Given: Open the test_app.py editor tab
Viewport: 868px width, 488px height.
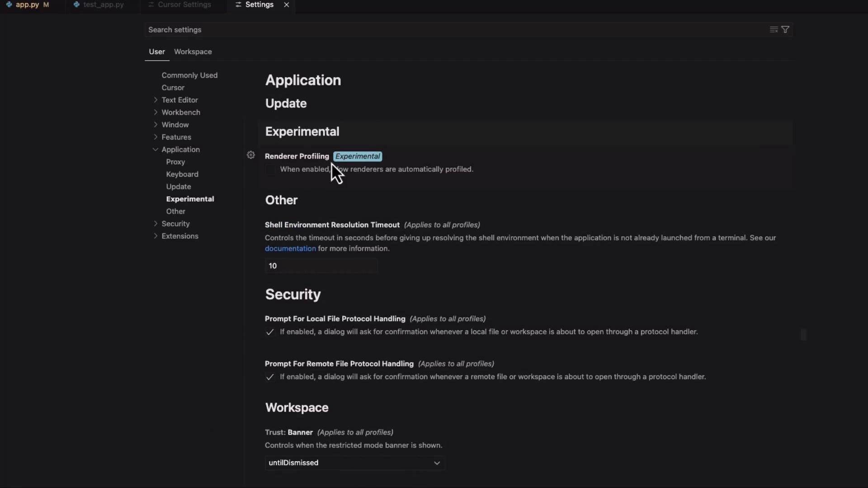Looking at the screenshot, I should pyautogui.click(x=103, y=5).
